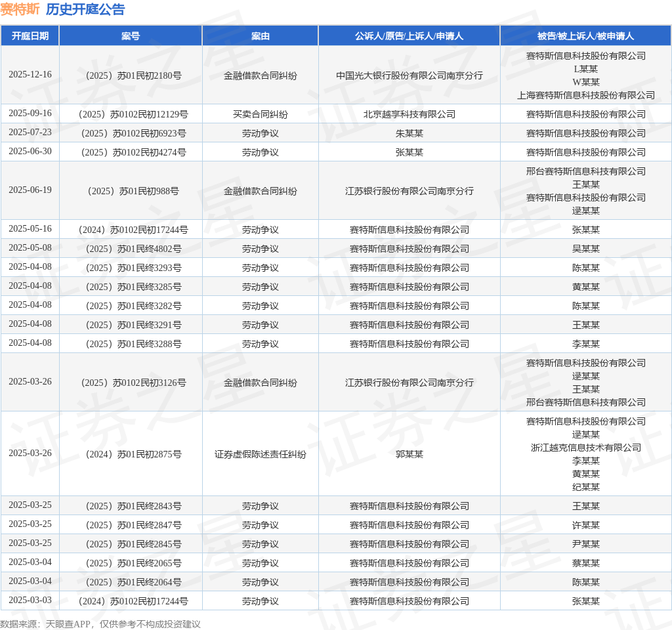Select case number (2025)苏01民初2180号

click(x=134, y=75)
